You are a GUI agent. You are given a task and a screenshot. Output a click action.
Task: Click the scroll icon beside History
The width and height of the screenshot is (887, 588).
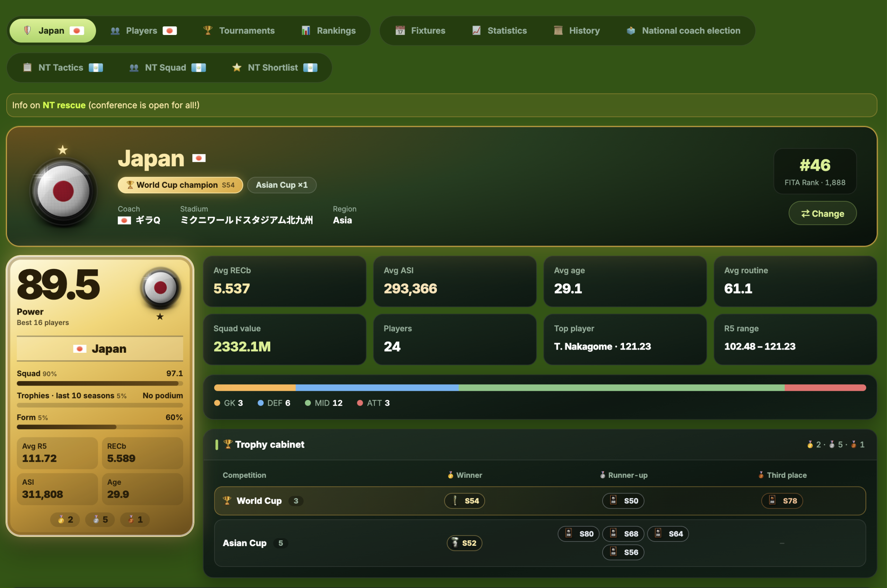click(x=558, y=30)
